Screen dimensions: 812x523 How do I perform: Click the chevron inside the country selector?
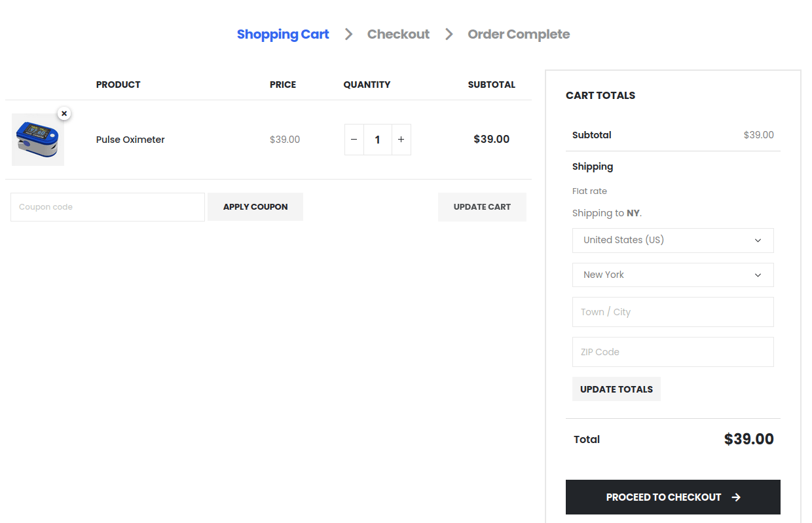coord(758,240)
